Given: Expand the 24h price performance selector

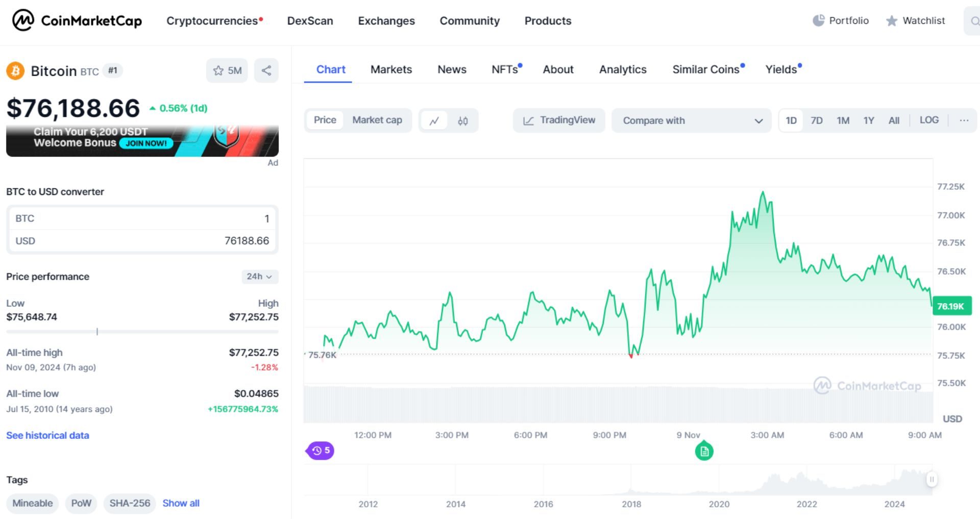Looking at the screenshot, I should coord(259,277).
